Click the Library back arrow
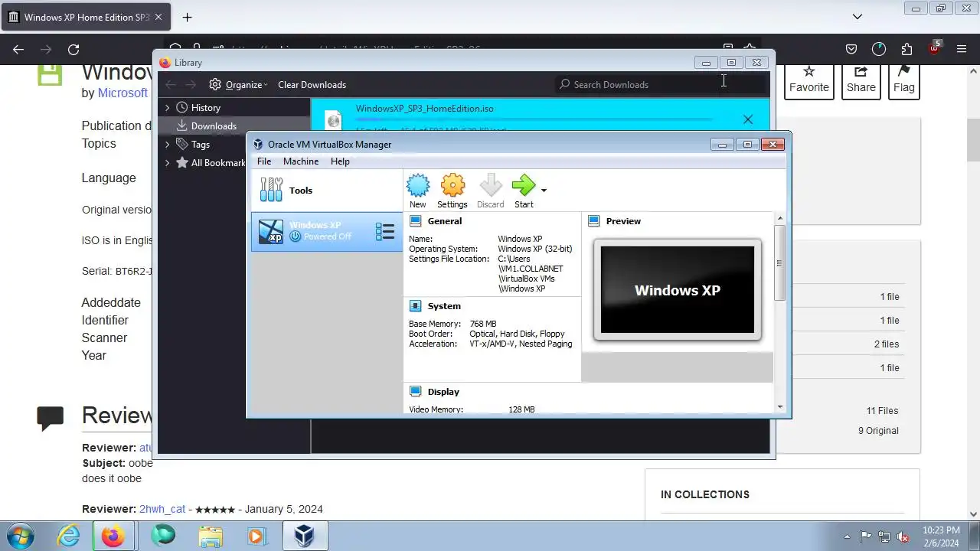The image size is (980, 551). (x=171, y=85)
